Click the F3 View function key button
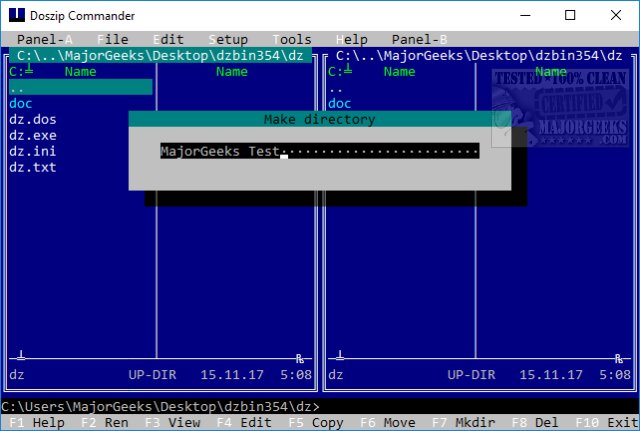Viewport: 640px width, 431px height. click(173, 422)
